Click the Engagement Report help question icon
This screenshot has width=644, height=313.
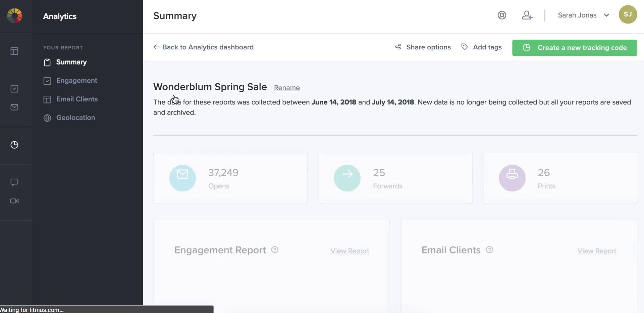pos(275,250)
